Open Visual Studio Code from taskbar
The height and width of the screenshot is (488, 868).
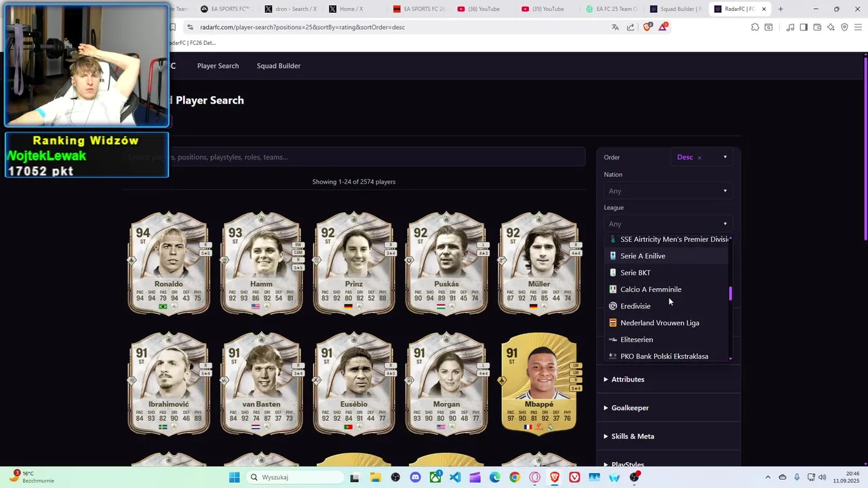(455, 477)
